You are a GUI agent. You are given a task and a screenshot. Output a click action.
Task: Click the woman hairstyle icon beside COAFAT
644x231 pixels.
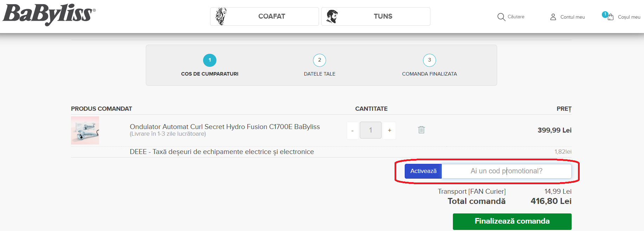point(221,17)
